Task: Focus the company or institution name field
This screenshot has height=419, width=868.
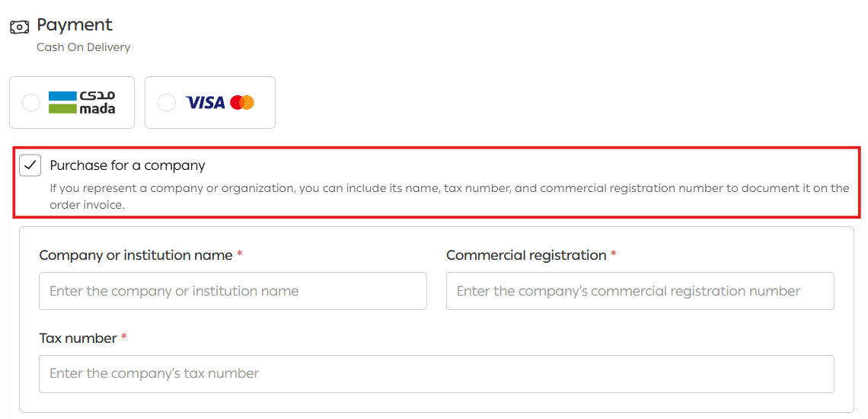Action: tap(232, 291)
